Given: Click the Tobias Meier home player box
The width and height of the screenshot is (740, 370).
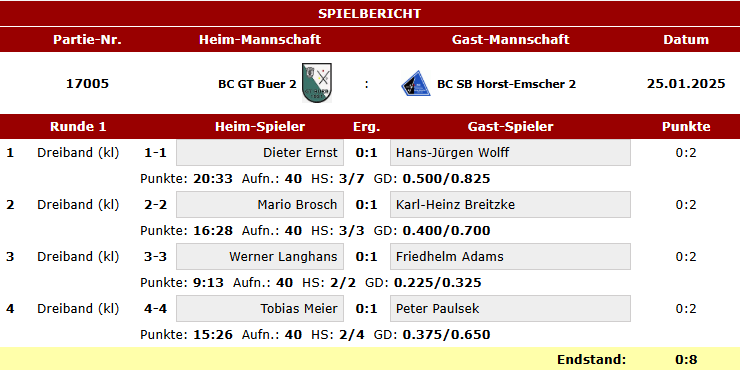Looking at the screenshot, I should pyautogui.click(x=260, y=308).
